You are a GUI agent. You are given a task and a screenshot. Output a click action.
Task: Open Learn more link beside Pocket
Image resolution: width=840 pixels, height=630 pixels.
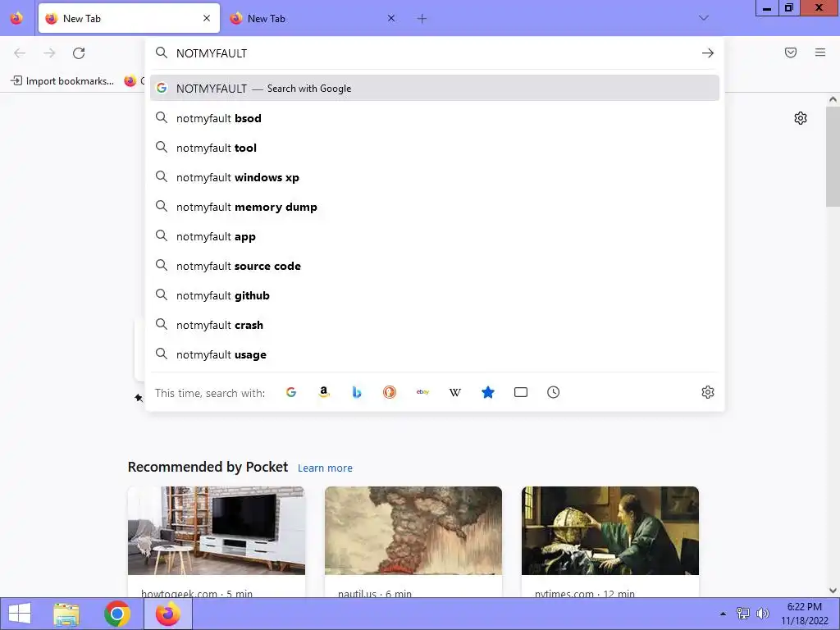tap(325, 468)
